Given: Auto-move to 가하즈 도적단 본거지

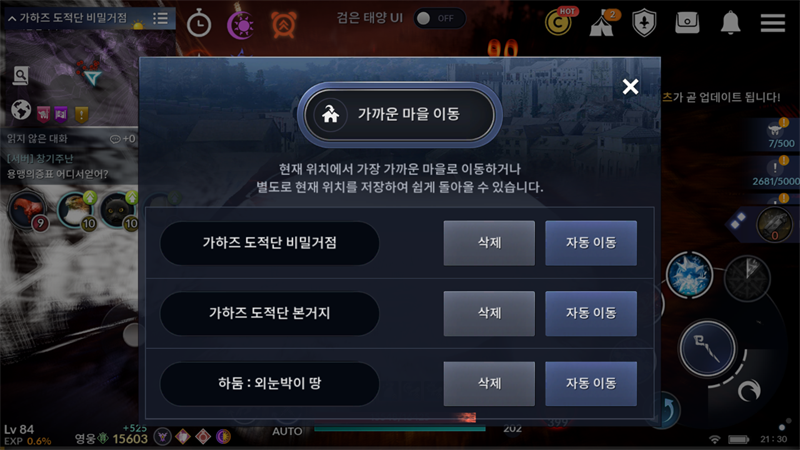Looking at the screenshot, I should (x=591, y=313).
